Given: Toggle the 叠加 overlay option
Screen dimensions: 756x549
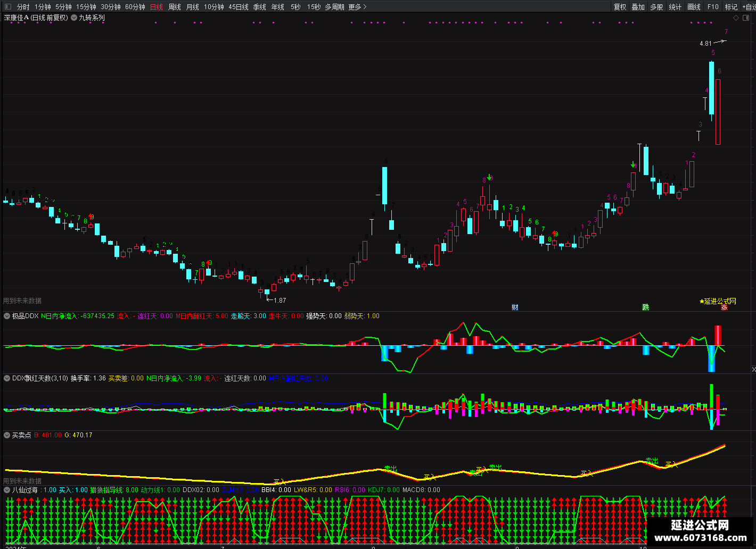Looking at the screenshot, I should (x=638, y=7).
